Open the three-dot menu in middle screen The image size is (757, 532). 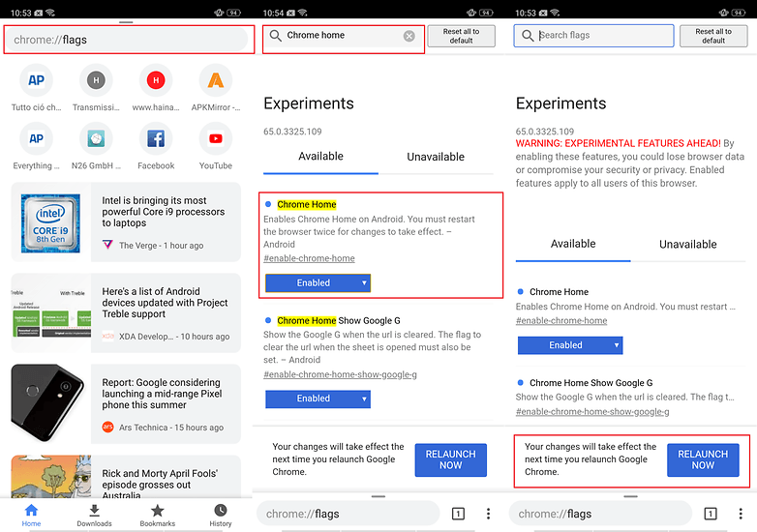pos(488,514)
